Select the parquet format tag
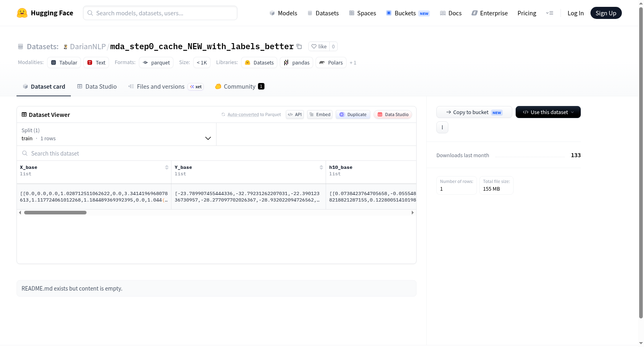 [x=156, y=62]
